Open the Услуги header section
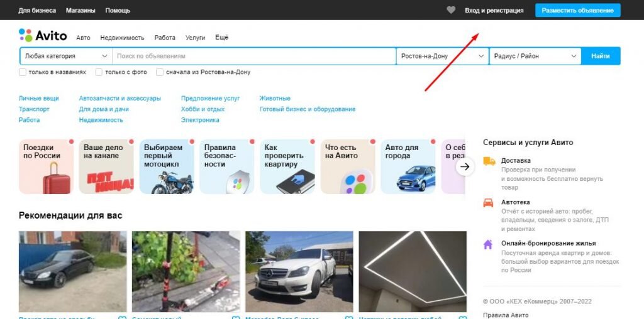 [195, 38]
